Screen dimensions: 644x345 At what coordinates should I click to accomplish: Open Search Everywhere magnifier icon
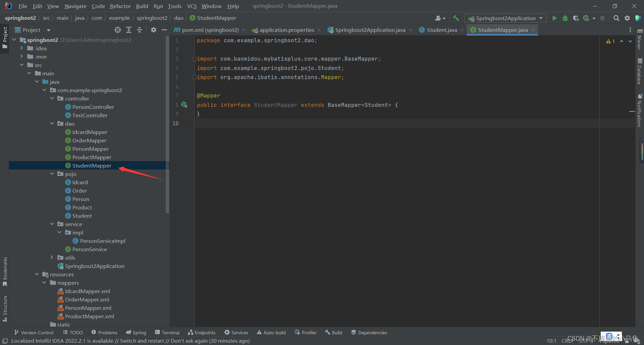616,18
